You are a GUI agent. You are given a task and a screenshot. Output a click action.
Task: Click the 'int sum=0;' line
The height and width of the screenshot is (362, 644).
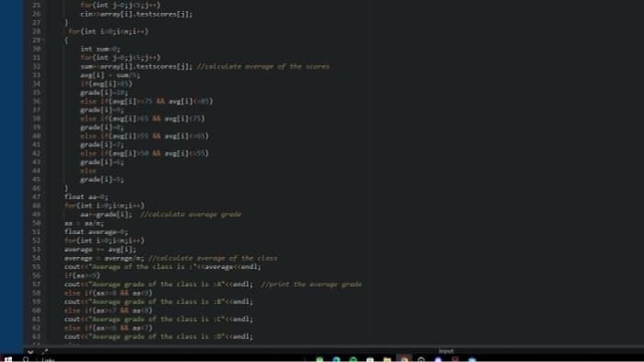[99, 49]
